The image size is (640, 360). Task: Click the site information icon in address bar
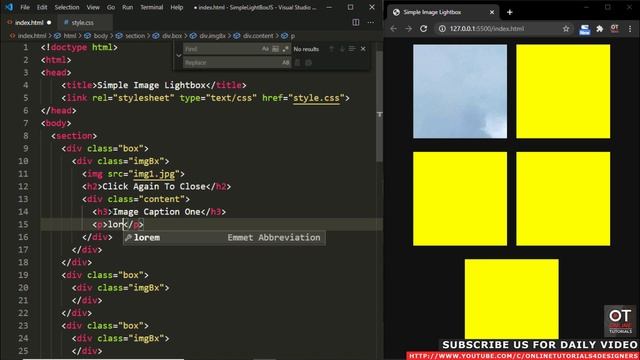[x=442, y=29]
